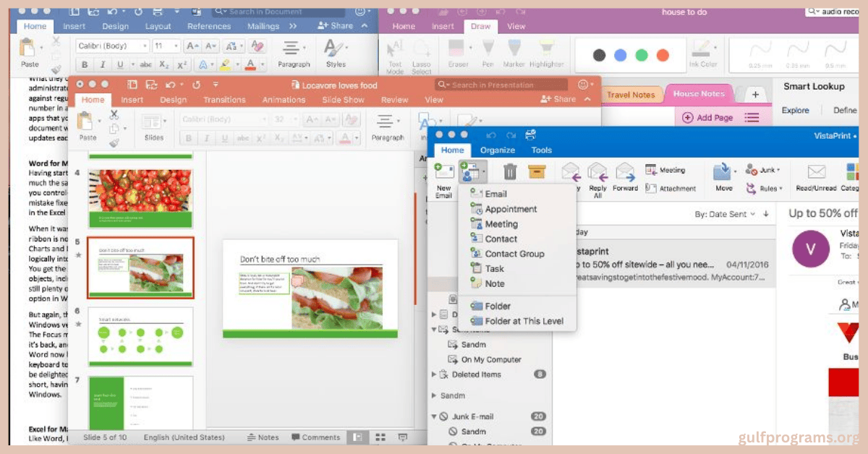Toggle superscript in Word's ribbon
868x454 pixels.
[x=182, y=65]
